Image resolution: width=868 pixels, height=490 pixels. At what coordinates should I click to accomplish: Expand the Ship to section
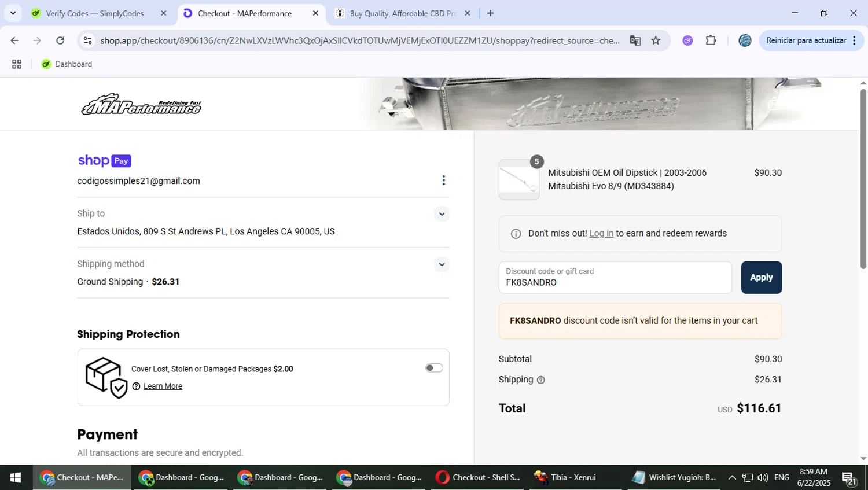click(x=442, y=214)
